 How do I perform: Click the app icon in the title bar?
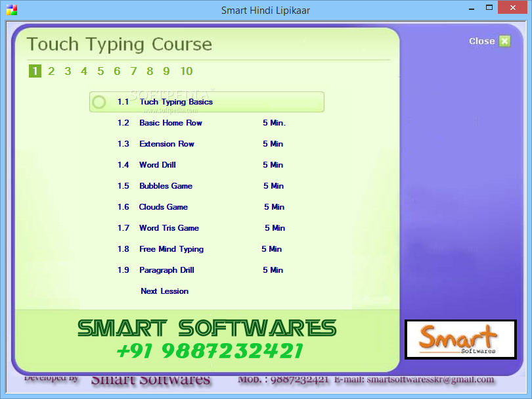pos(12,10)
